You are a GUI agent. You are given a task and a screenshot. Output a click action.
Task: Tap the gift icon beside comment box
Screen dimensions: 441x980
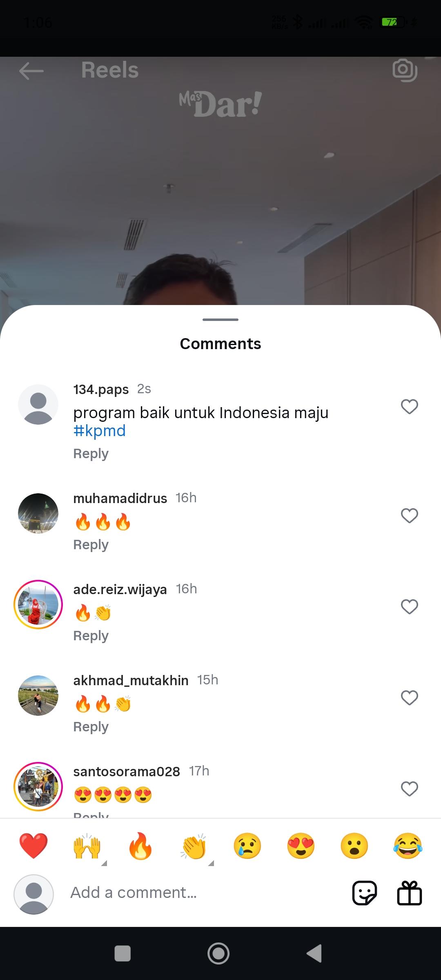(x=409, y=893)
